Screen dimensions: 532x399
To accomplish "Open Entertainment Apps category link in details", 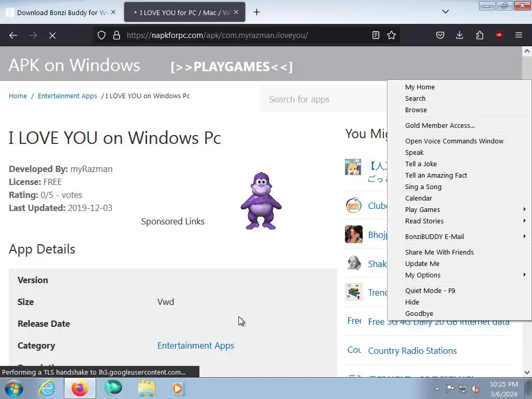I will click(x=195, y=345).
